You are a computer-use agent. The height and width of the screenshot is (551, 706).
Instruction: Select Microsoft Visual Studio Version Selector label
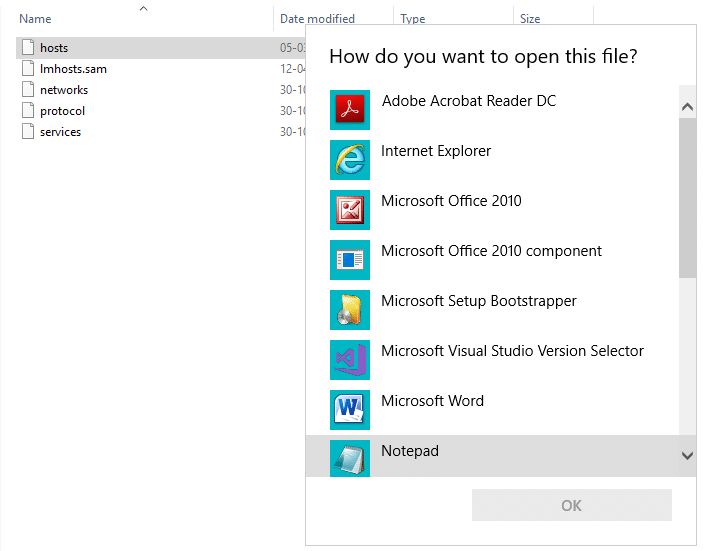[x=512, y=351]
